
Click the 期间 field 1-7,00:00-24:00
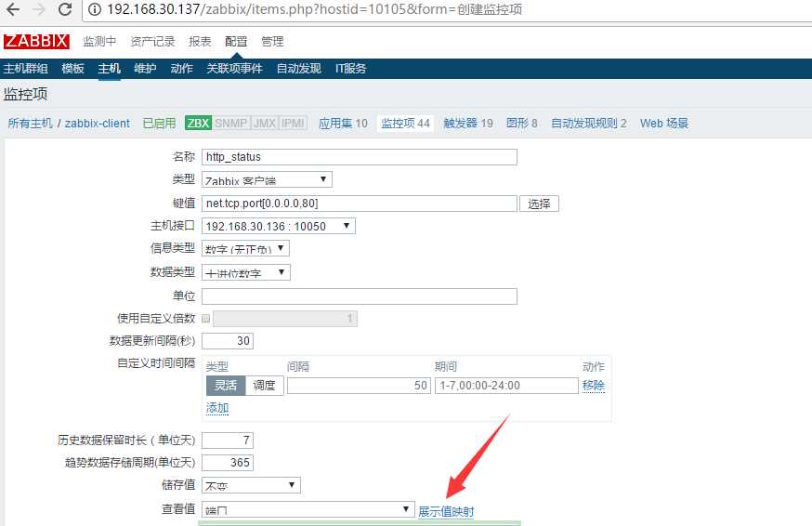coord(506,386)
